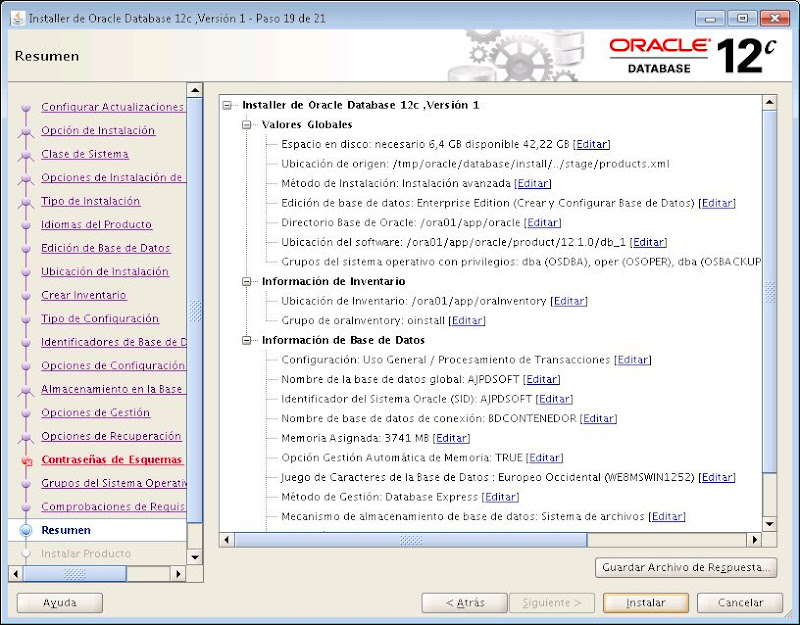Go to the Identificadores de Base de Datos step
Viewport: 800px width, 625px height.
pos(113,342)
